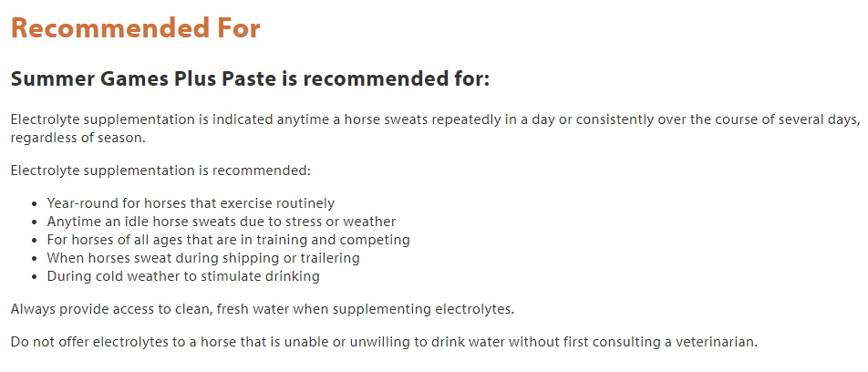Click the paragraph starting 'Electrolyte supplementation is indicated'
Image resolution: width=868 pixels, height=372 pixels.
point(436,129)
